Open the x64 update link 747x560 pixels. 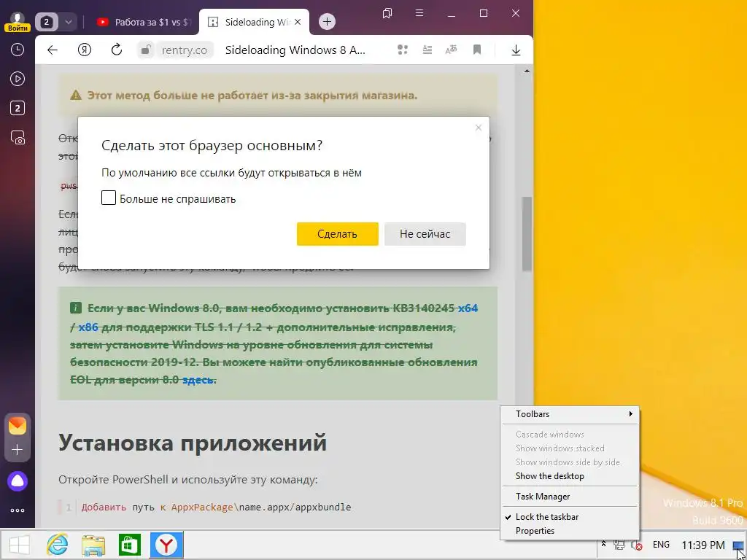pos(468,308)
